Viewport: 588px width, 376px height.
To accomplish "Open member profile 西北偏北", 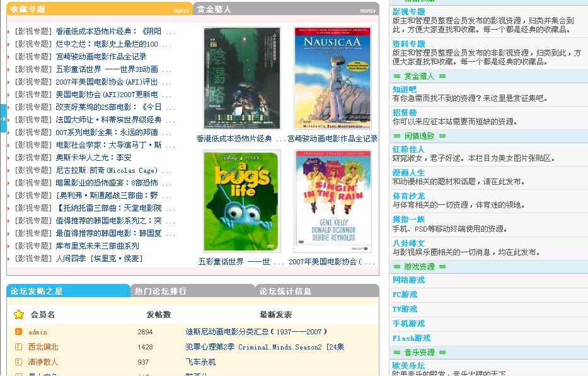I will click(x=43, y=347).
